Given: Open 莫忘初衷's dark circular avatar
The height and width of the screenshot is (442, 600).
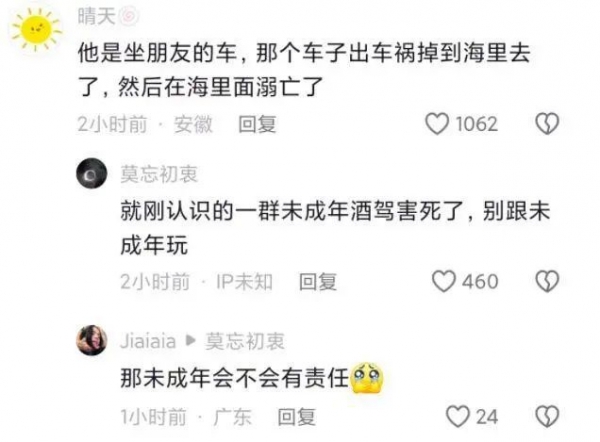Looking at the screenshot, I should (x=91, y=173).
